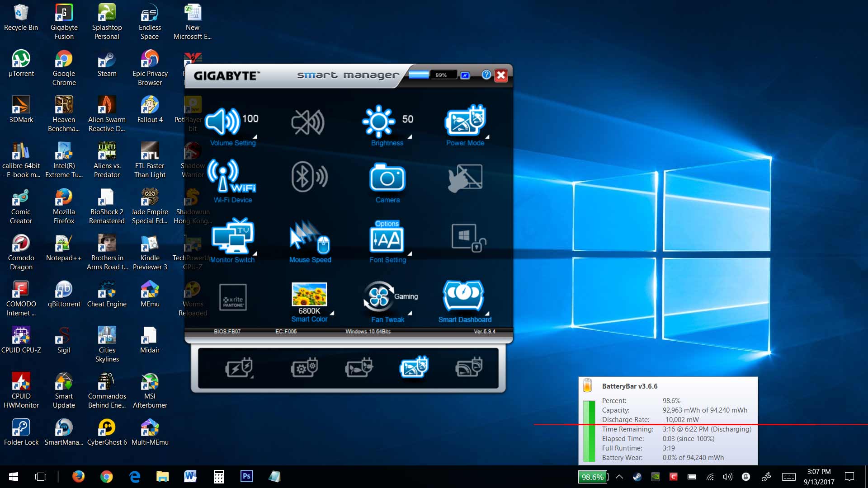This screenshot has height=488, width=868.
Task: Select the Cheat Engine desktop shortcut
Action: tap(107, 294)
